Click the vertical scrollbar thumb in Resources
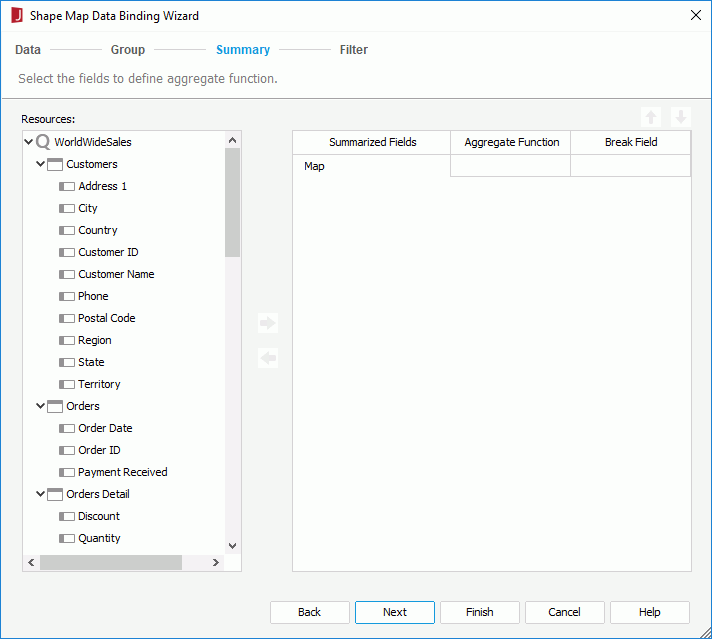The width and height of the screenshot is (712, 639). click(x=232, y=203)
